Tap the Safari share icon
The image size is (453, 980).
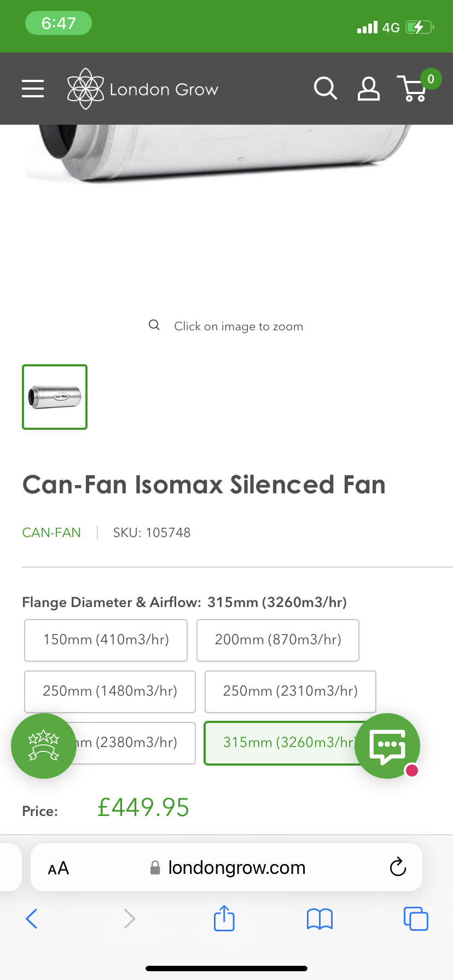pyautogui.click(x=224, y=918)
